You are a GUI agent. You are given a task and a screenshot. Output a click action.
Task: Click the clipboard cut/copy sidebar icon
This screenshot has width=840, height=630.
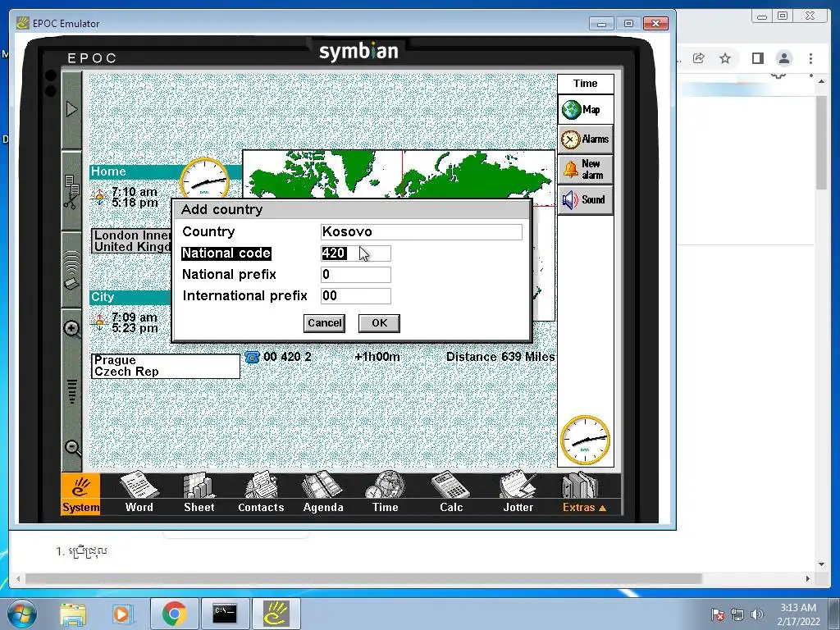point(72,191)
